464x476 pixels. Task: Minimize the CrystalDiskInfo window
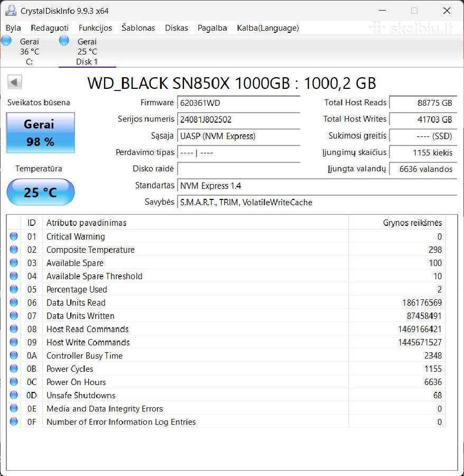383,11
